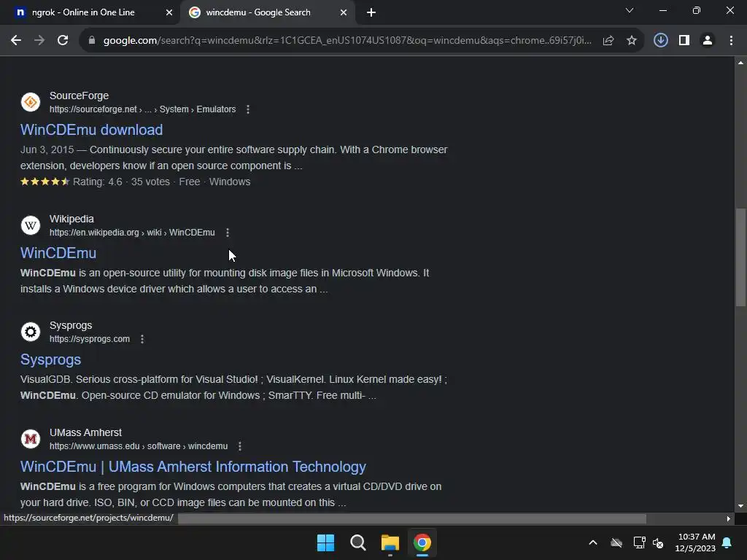Expand the tab search chevron
This screenshot has height=560, width=747.
630,10
